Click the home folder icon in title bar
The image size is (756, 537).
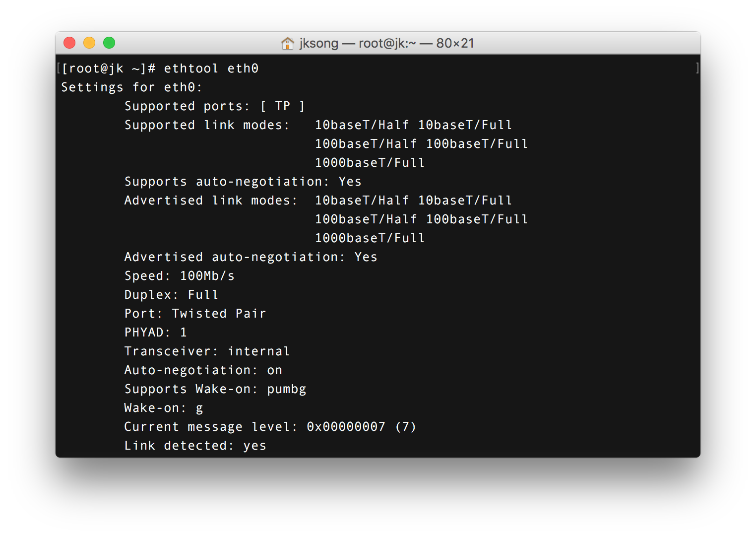click(288, 43)
